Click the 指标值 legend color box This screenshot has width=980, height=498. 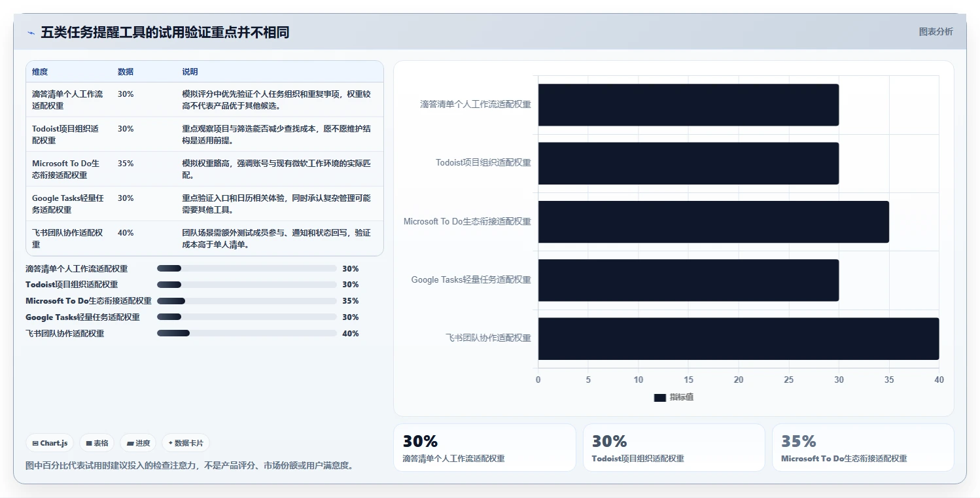pos(659,397)
